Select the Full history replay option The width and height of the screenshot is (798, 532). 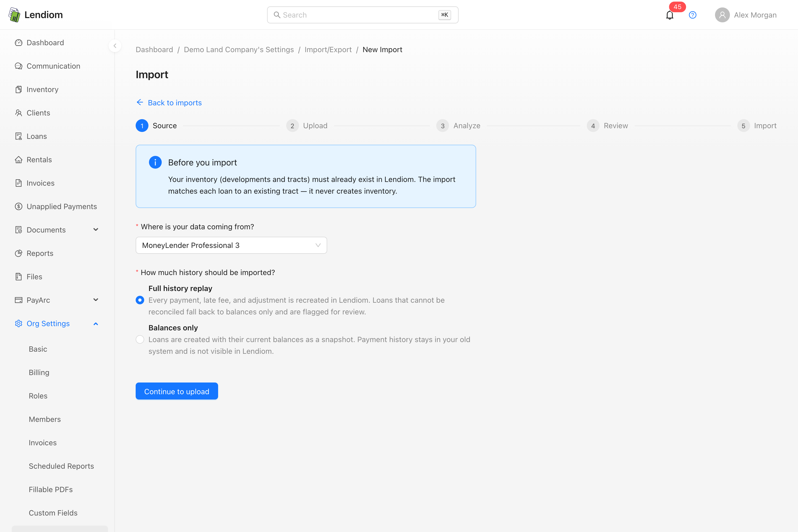140,300
